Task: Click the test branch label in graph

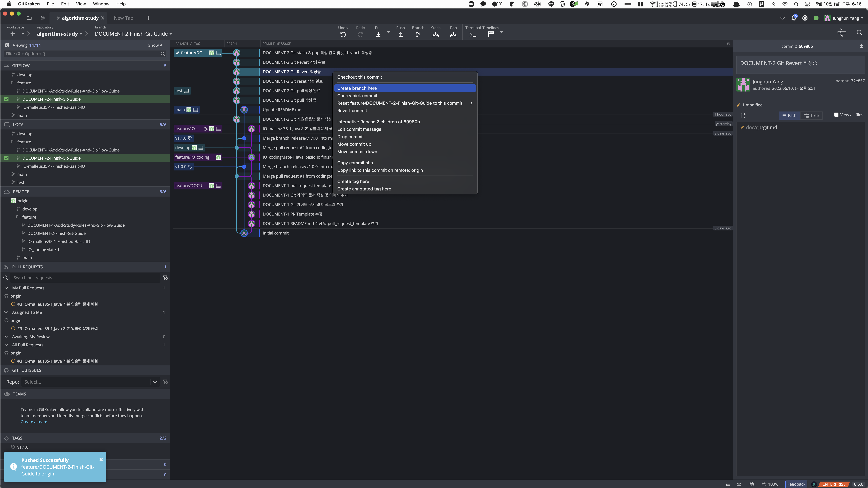Action: (x=182, y=91)
